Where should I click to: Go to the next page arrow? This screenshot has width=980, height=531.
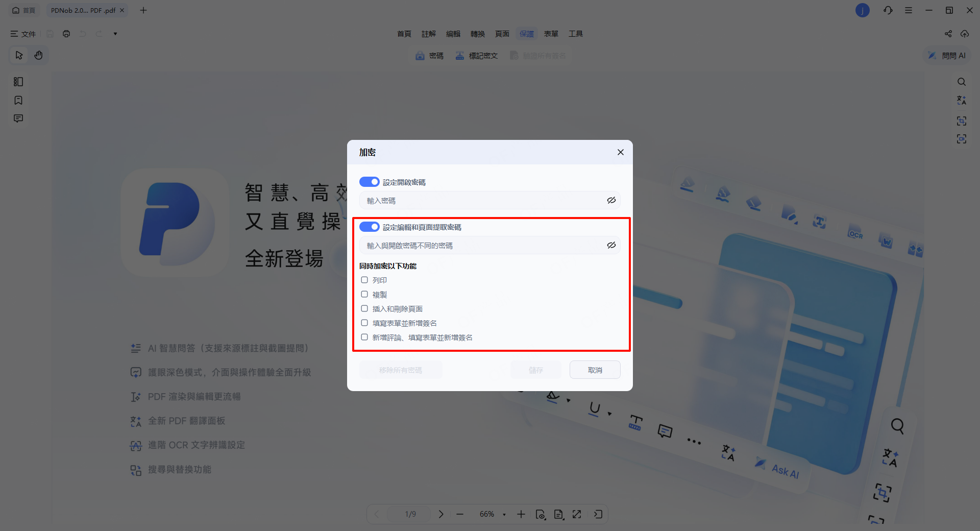[x=441, y=514]
